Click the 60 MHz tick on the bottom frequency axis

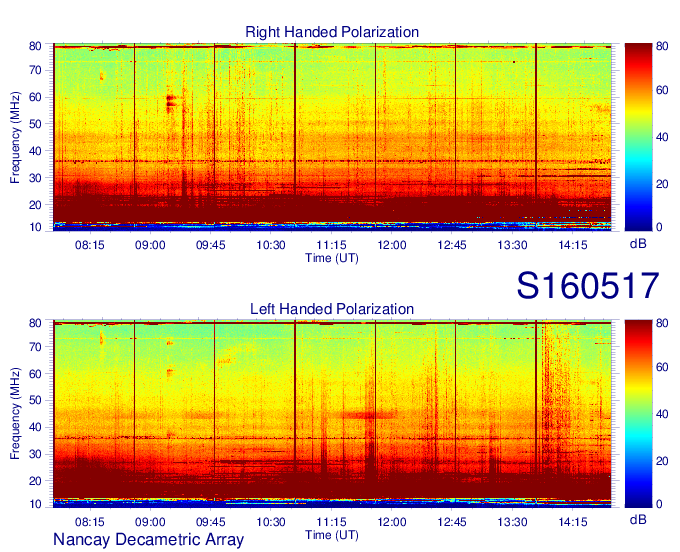(35, 374)
